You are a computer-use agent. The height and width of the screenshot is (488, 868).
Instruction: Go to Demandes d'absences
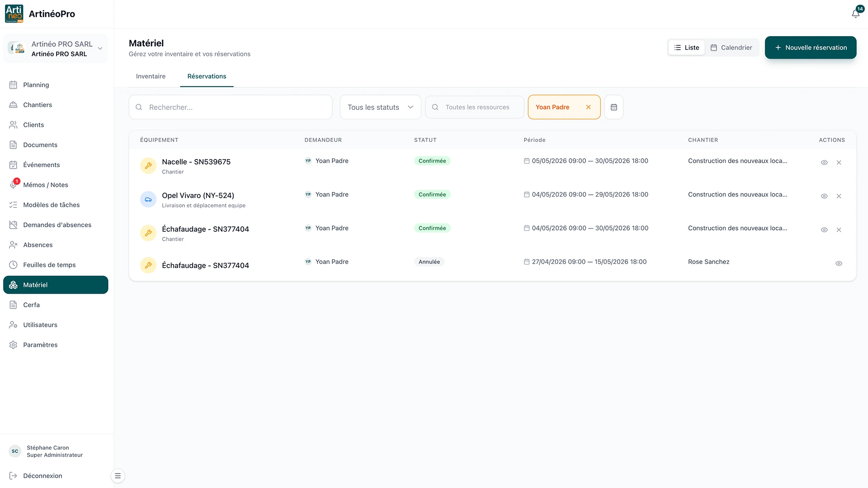56,225
